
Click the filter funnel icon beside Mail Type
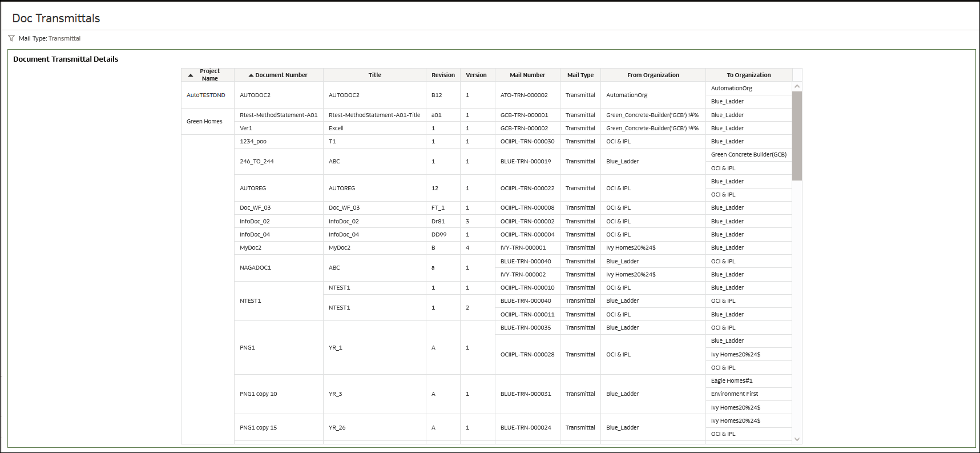tap(11, 38)
